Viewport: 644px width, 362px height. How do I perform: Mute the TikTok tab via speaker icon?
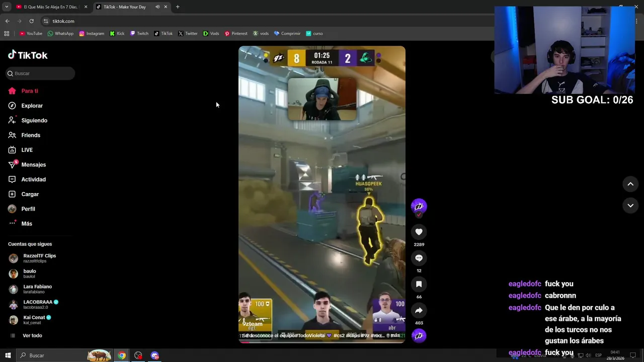157,7
